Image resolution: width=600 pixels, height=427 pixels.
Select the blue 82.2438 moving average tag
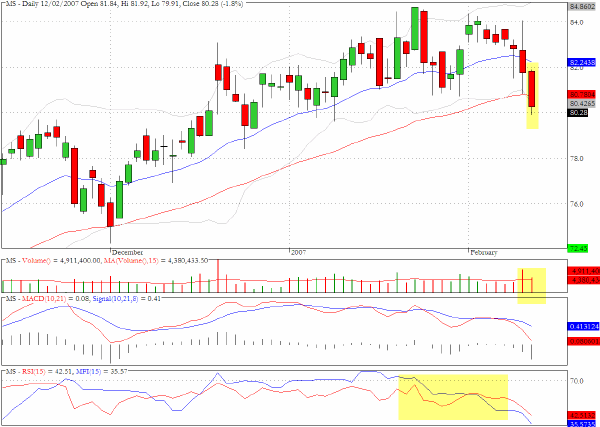[582, 62]
